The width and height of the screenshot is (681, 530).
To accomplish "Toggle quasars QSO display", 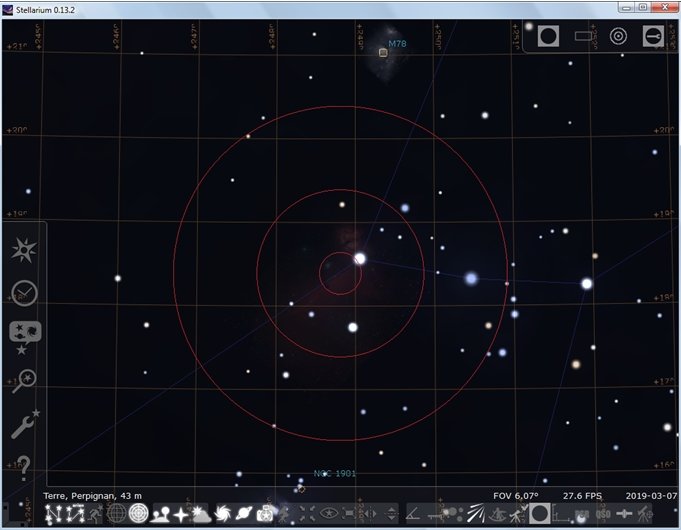I will click(603, 514).
